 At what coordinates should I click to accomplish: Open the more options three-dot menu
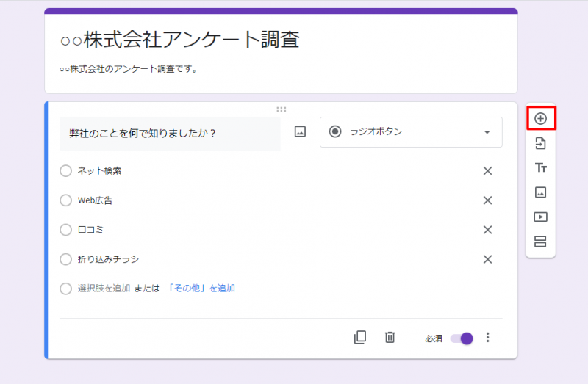click(487, 338)
